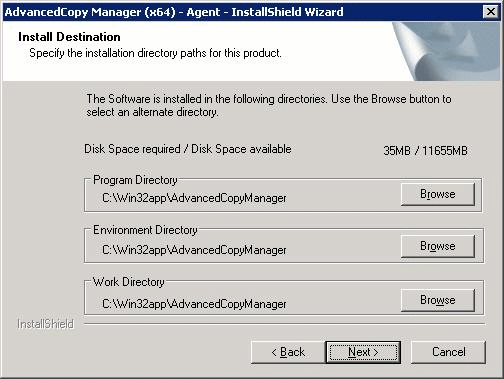Click the InstallShield branding label
This screenshot has width=504, height=379.
pyautogui.click(x=45, y=324)
